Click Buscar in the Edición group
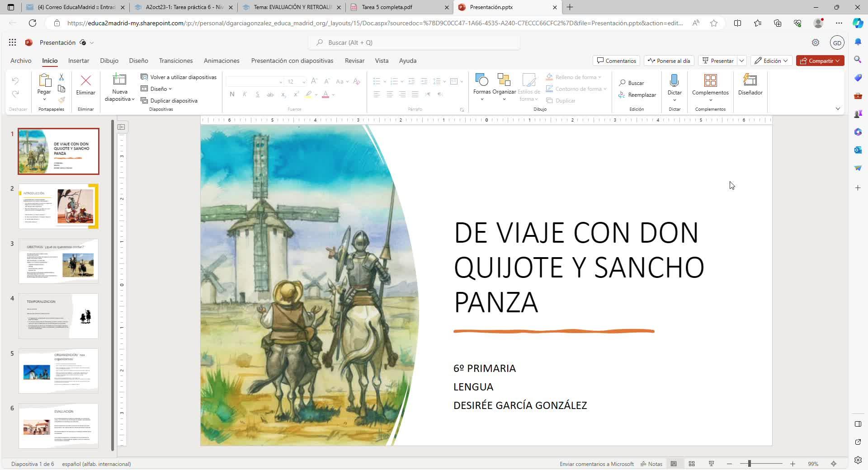 (632, 83)
